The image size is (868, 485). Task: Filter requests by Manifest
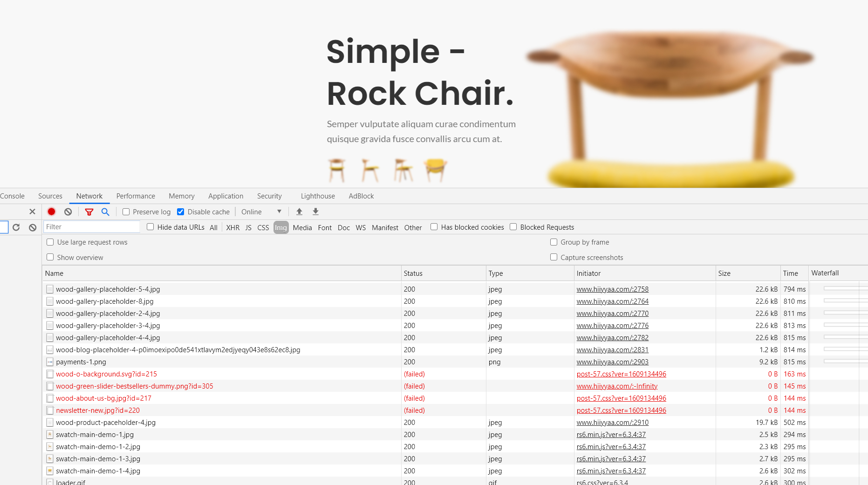click(x=385, y=227)
